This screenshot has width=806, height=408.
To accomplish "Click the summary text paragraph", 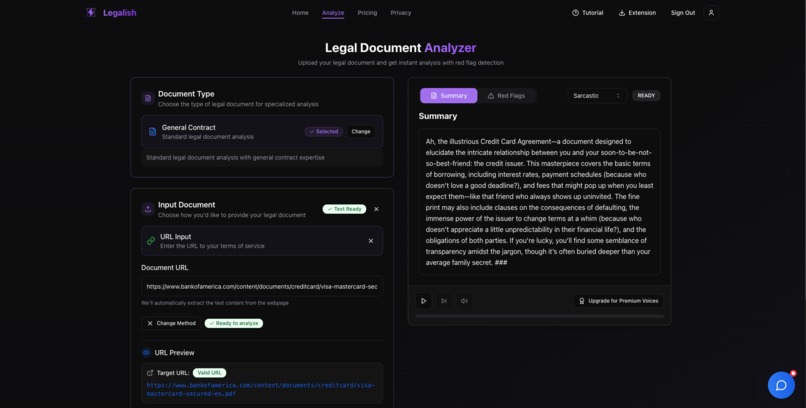I will pos(539,202).
